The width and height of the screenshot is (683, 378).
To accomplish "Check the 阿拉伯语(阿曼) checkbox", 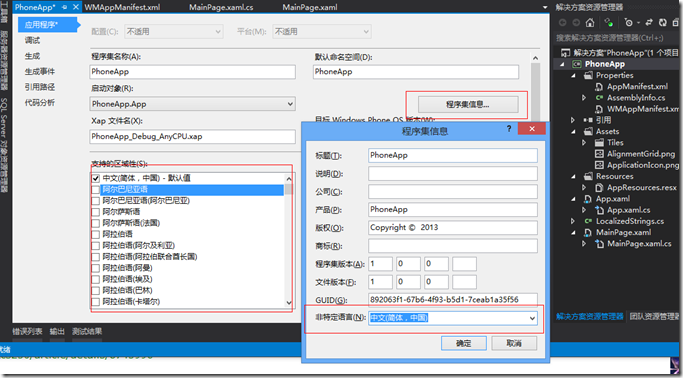I will point(96,268).
